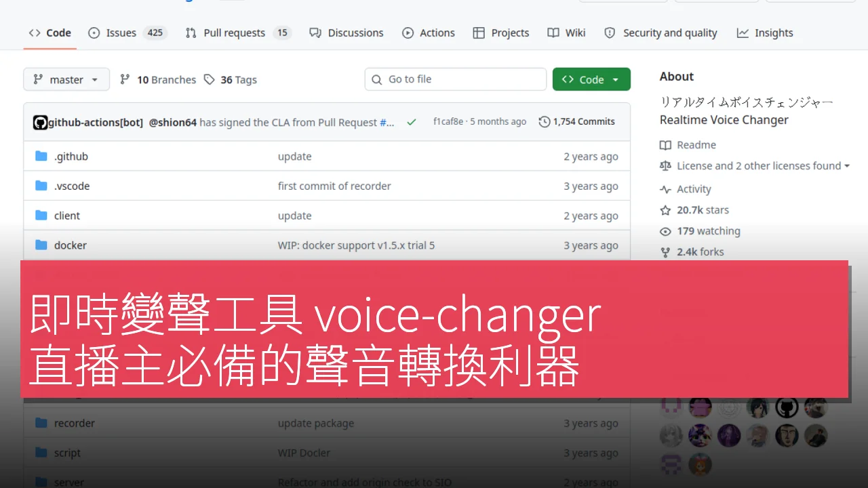The image size is (868, 488).
Task: Click the Discussions speech bubble icon
Action: [315, 33]
